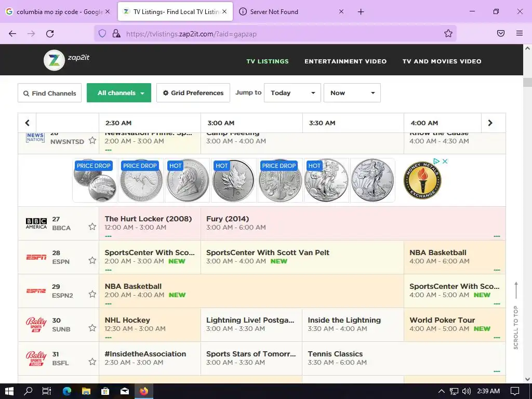Image resolution: width=532 pixels, height=399 pixels.
Task: Click the browser address bar URL
Action: 191,34
